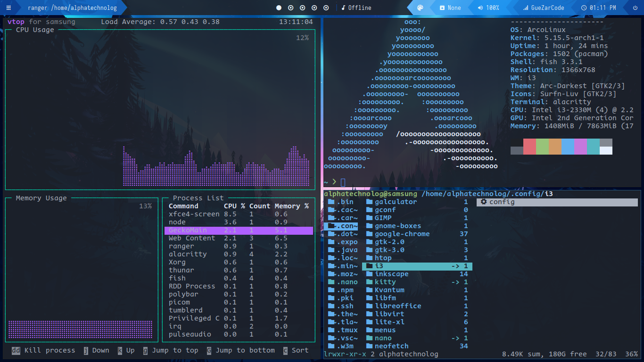Viewport: 644px width, 362px height.
Task: Click the CPU % column header
Action: point(234,206)
